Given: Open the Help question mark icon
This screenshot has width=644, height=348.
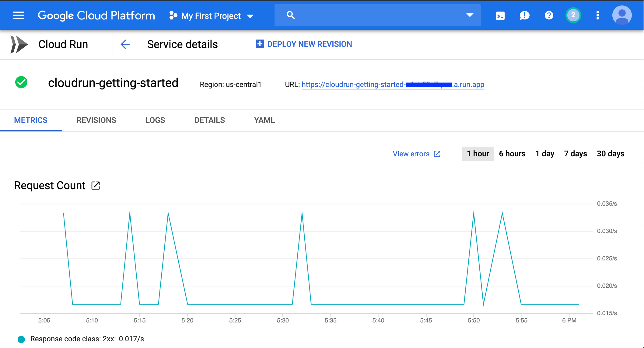Looking at the screenshot, I should click(x=549, y=15).
